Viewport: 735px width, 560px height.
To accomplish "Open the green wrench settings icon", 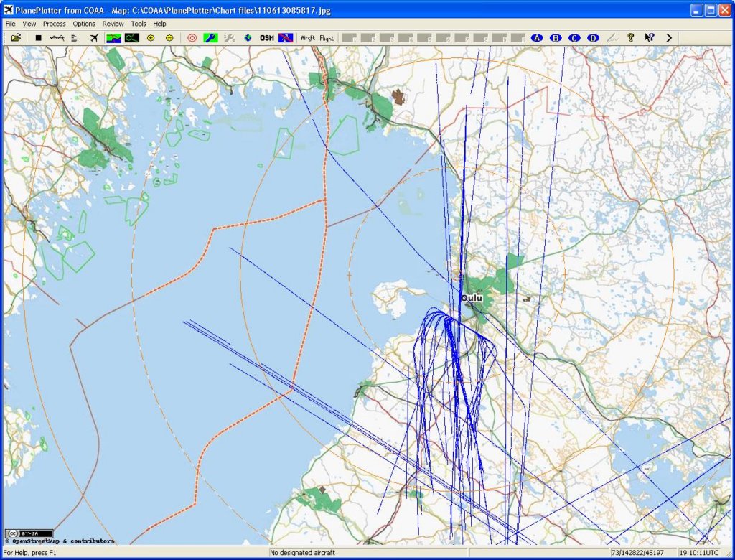I will [x=211, y=38].
